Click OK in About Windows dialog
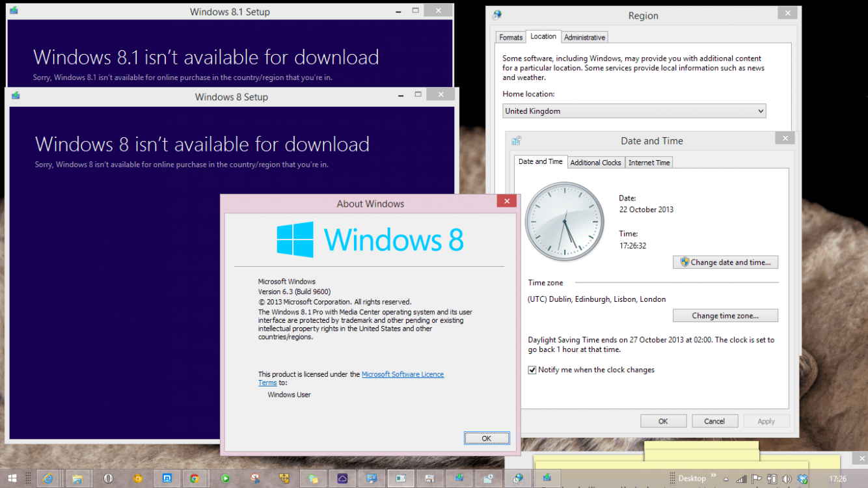Image resolution: width=868 pixels, height=488 pixels. point(487,439)
